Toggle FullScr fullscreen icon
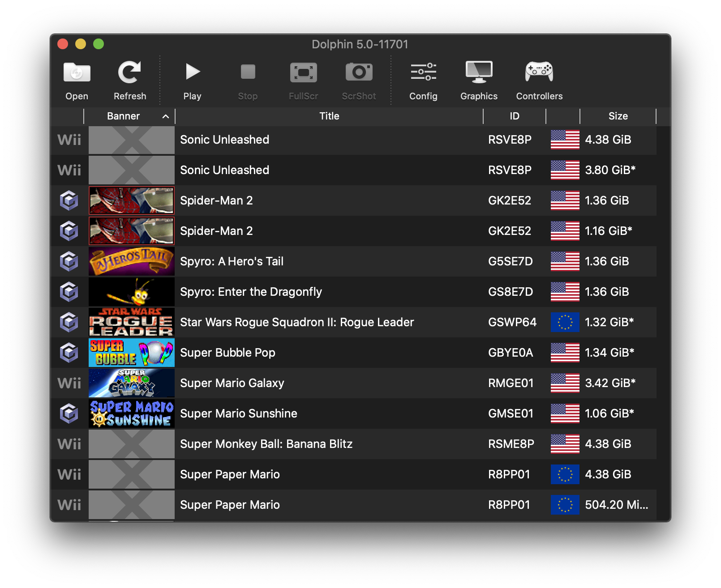Image resolution: width=721 pixels, height=588 pixels. point(303,81)
